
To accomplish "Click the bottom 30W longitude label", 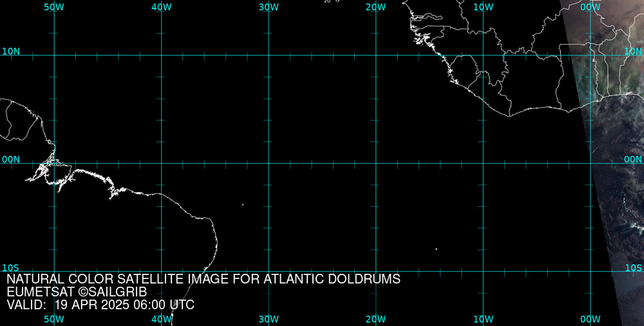I will 269,319.
